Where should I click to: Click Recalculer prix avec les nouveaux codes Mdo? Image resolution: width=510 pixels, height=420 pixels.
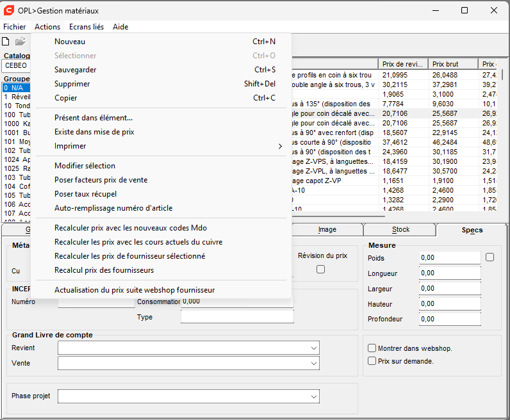click(x=161, y=228)
